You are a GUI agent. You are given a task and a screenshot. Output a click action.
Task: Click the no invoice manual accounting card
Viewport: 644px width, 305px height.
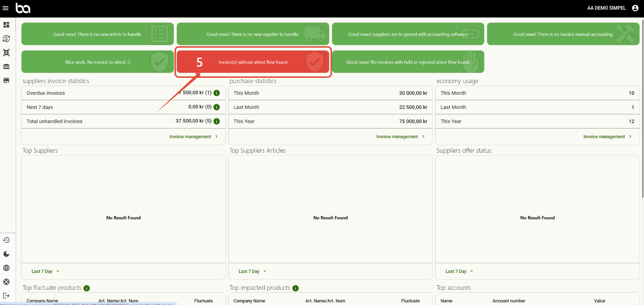pos(563,34)
